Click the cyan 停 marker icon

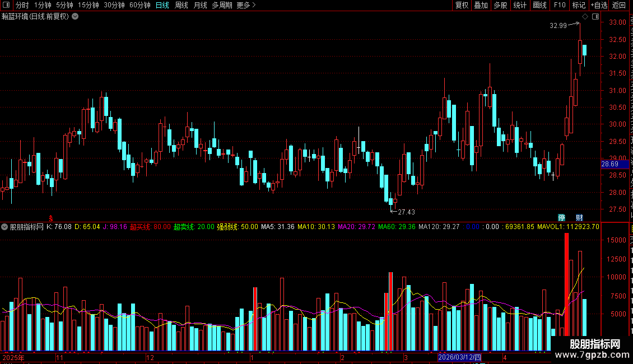point(561,217)
